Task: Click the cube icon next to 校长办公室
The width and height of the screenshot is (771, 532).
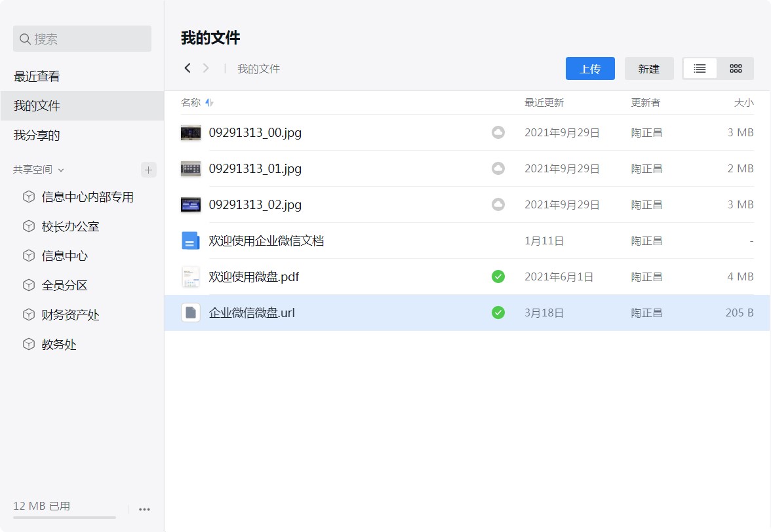Action: pos(29,227)
